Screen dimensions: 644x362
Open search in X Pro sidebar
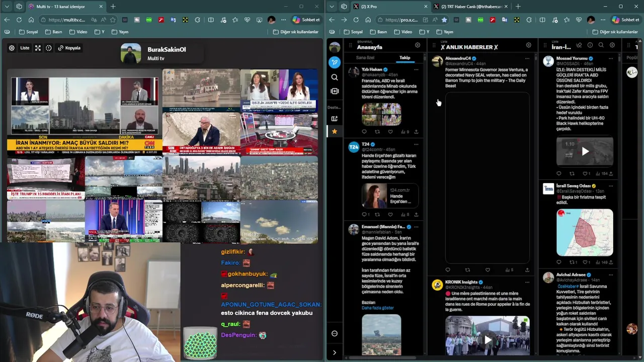tap(335, 77)
